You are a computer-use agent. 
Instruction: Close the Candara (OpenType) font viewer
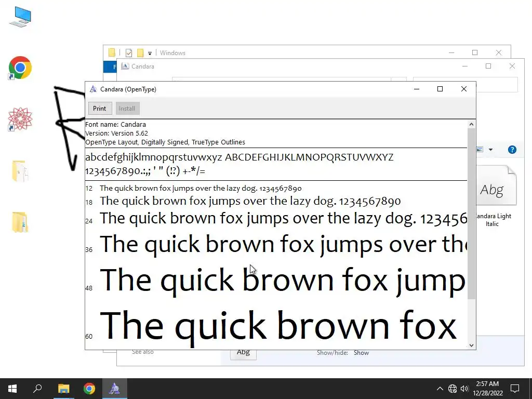[x=464, y=89]
